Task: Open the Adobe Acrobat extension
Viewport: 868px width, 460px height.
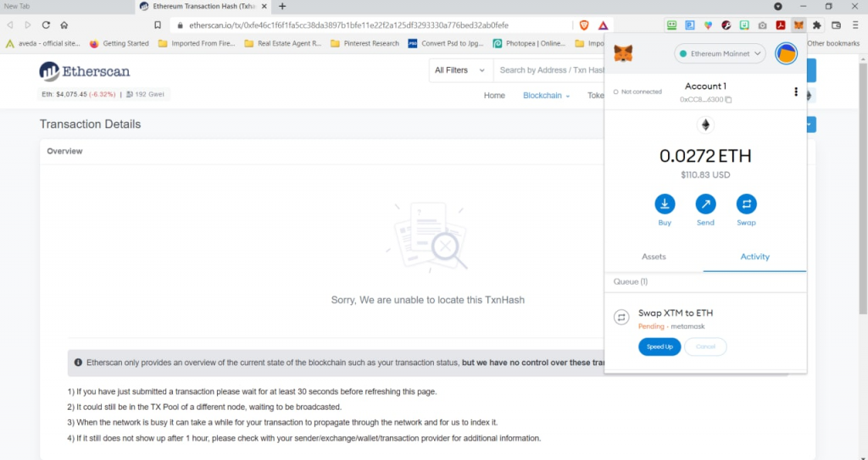Action: coord(780,25)
